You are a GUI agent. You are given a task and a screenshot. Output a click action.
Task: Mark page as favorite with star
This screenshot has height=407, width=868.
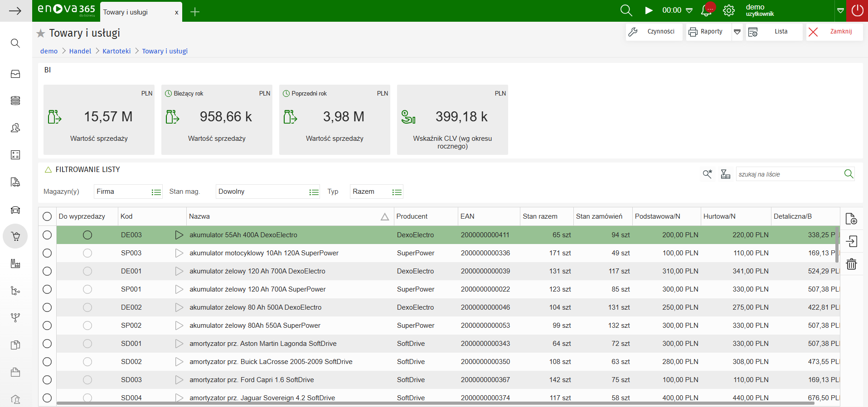pos(41,34)
